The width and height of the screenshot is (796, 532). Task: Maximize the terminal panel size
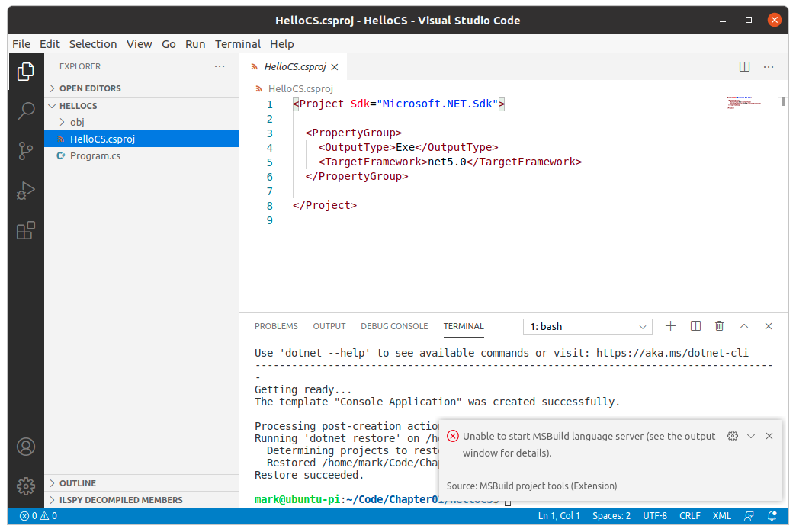pos(744,326)
